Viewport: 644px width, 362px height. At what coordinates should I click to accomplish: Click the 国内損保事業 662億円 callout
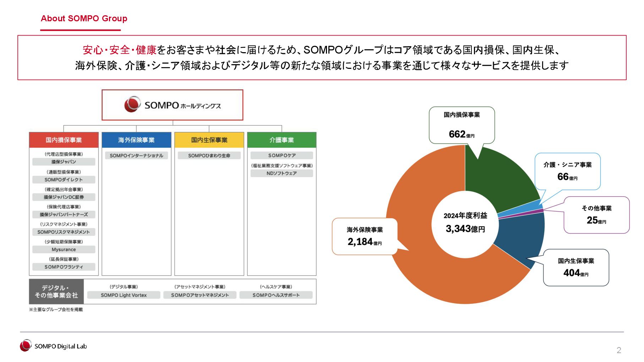tap(462, 125)
